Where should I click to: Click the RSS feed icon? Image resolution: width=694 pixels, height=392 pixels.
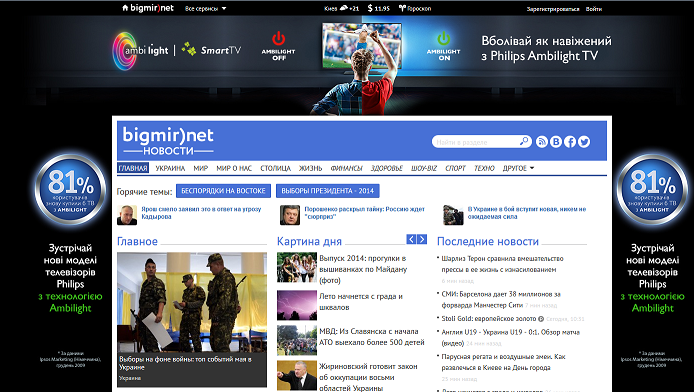click(542, 142)
